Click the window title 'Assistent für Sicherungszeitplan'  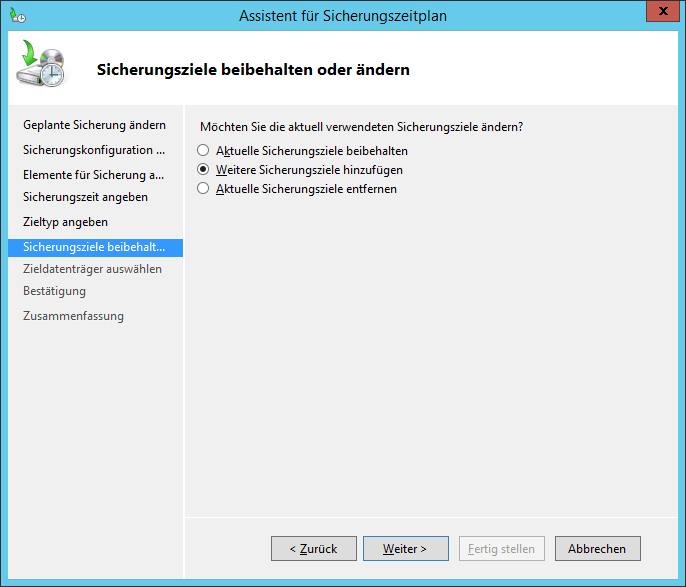coord(343,16)
